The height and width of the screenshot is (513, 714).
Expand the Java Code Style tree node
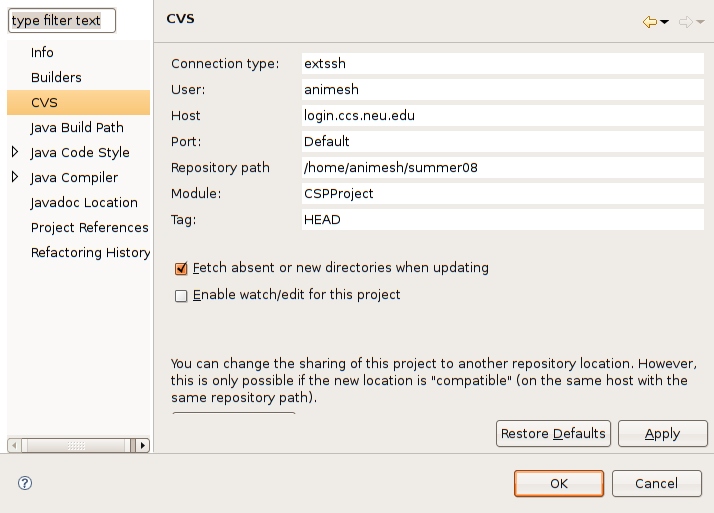click(x=15, y=152)
